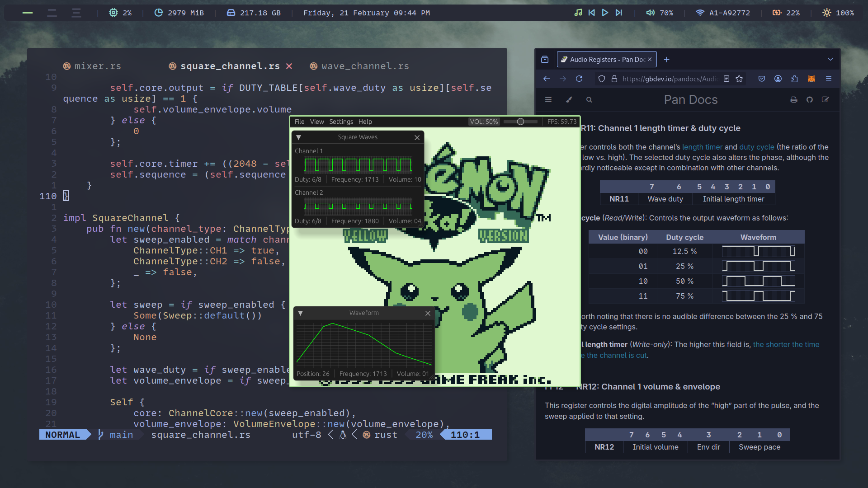Open Firefox View icon in browser tab bar

point(545,60)
